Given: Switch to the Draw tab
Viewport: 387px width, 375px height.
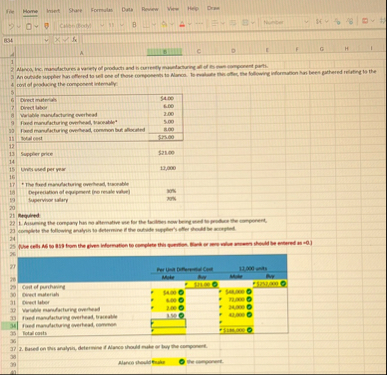Looking at the screenshot, I should point(213,8).
